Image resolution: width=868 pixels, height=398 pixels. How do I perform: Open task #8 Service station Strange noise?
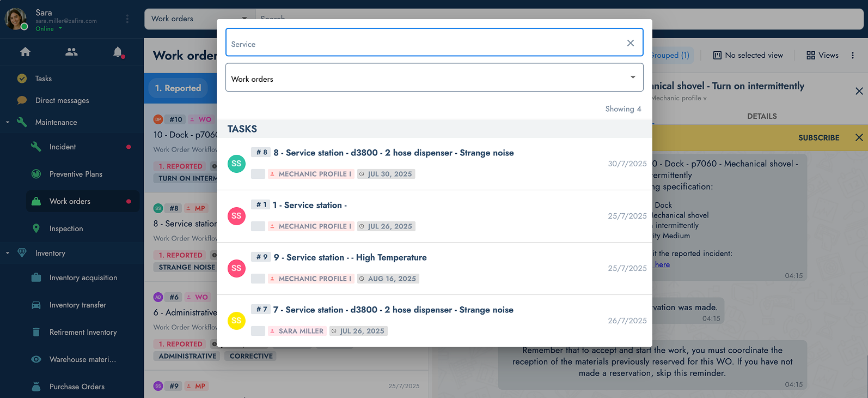(x=435, y=164)
